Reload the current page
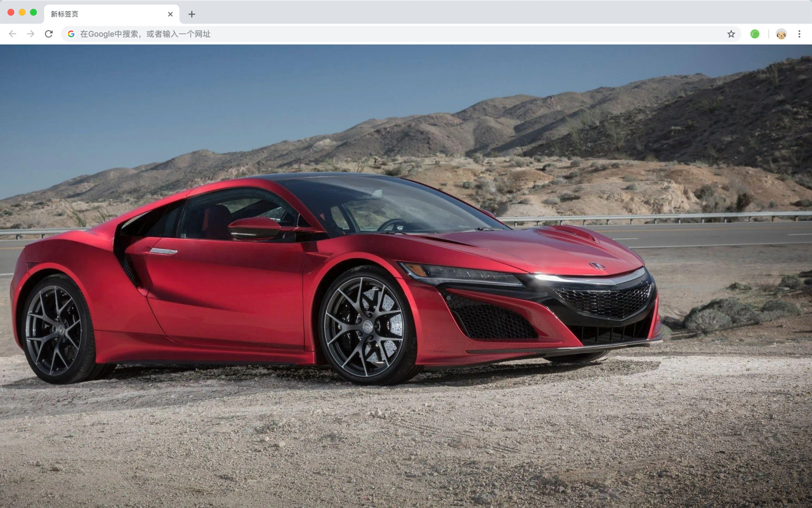Screen dimensions: 812x508 click(48, 34)
